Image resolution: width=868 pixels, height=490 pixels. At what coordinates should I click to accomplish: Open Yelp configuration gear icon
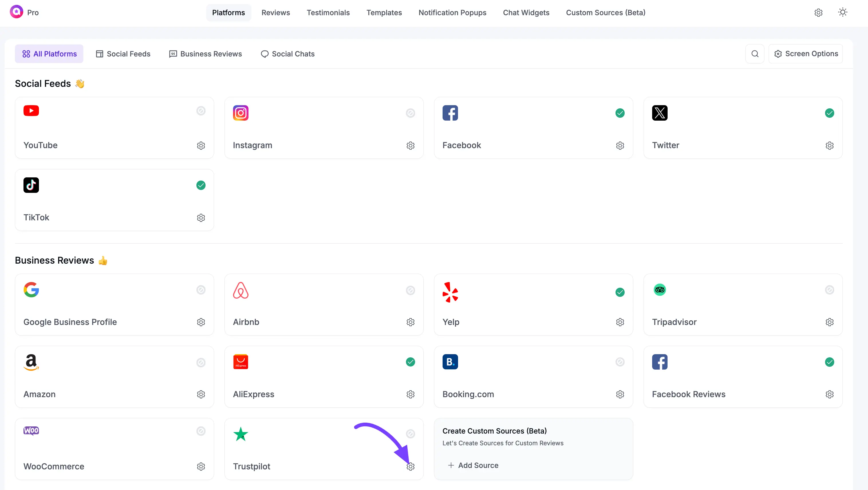pyautogui.click(x=620, y=322)
